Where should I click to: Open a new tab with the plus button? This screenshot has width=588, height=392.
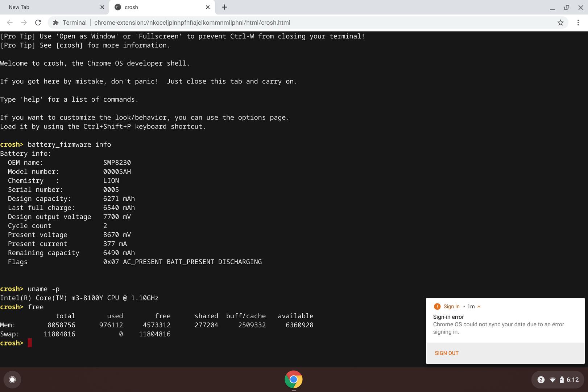pyautogui.click(x=224, y=7)
